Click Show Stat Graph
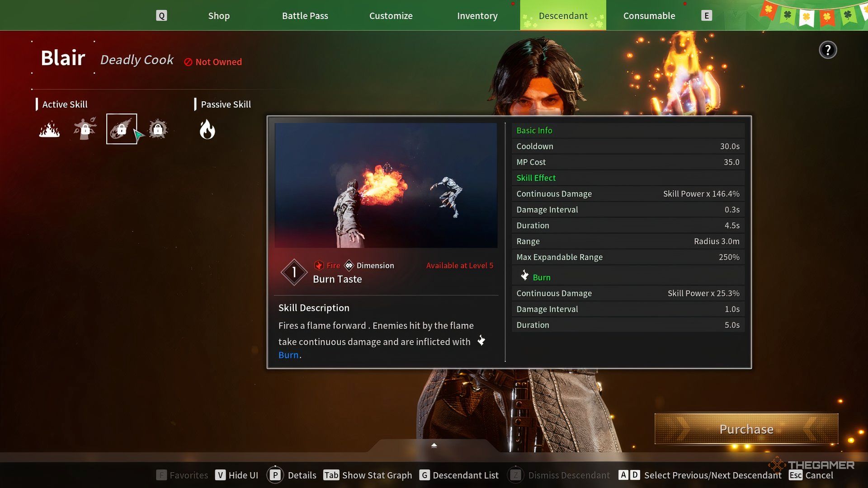This screenshot has width=868, height=488. click(377, 475)
